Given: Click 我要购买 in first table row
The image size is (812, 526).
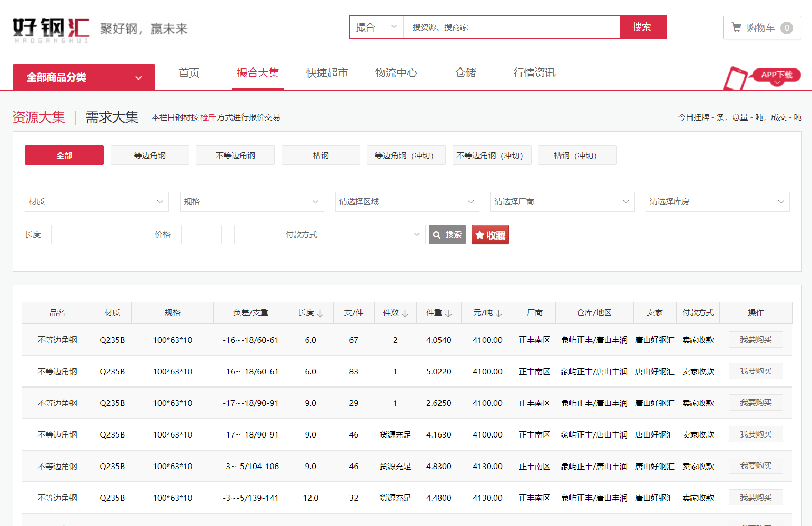Looking at the screenshot, I should (x=755, y=340).
